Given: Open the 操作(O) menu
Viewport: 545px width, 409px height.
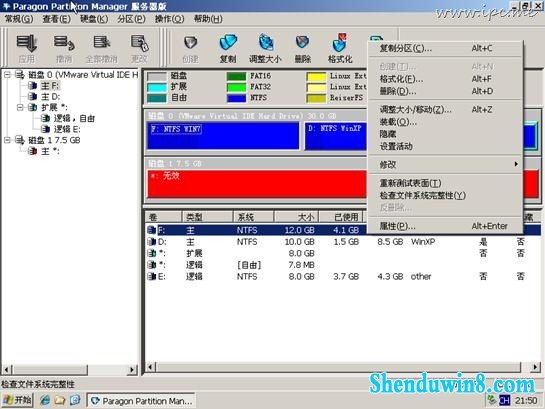Looking at the screenshot, I should (169, 19).
